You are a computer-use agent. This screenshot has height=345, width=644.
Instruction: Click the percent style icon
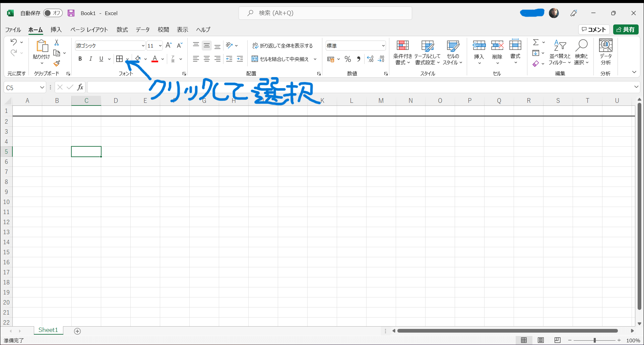click(348, 59)
